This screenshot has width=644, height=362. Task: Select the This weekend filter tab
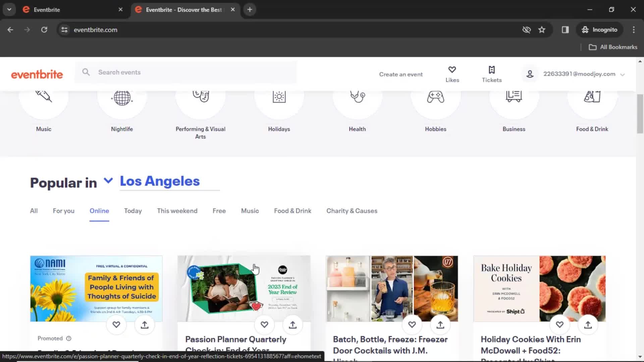pos(177,211)
